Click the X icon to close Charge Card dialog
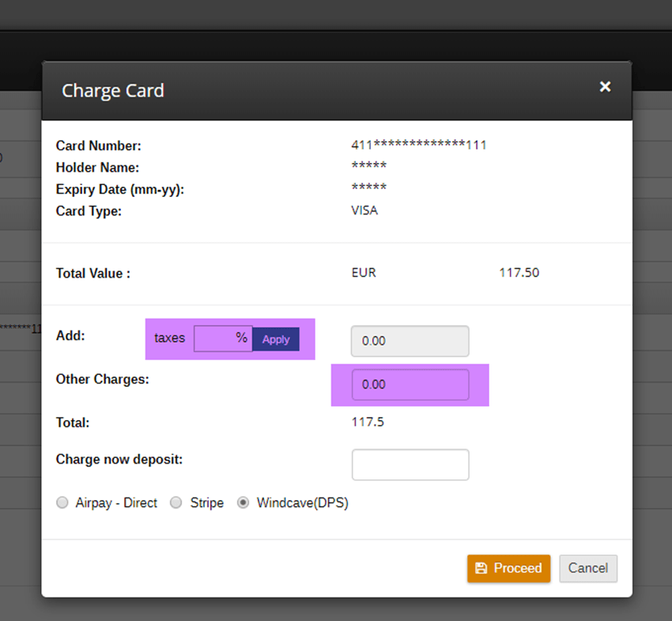Viewport: 672px width, 621px height. [x=605, y=87]
